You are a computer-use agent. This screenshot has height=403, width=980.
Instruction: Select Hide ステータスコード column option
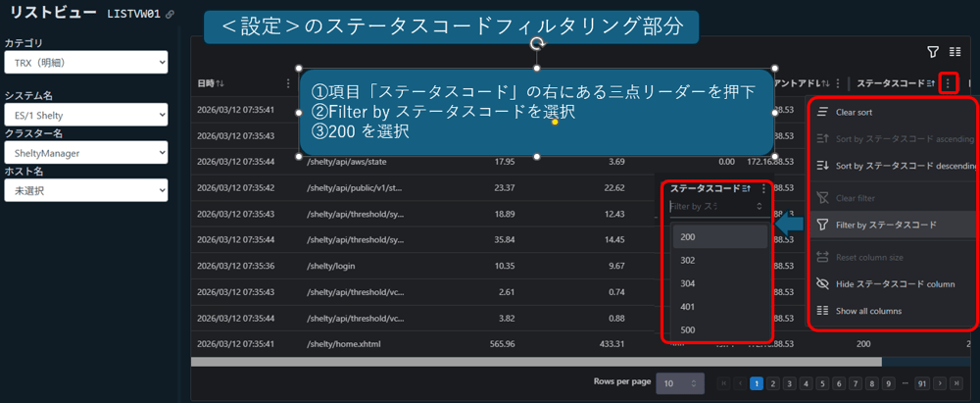tap(894, 284)
